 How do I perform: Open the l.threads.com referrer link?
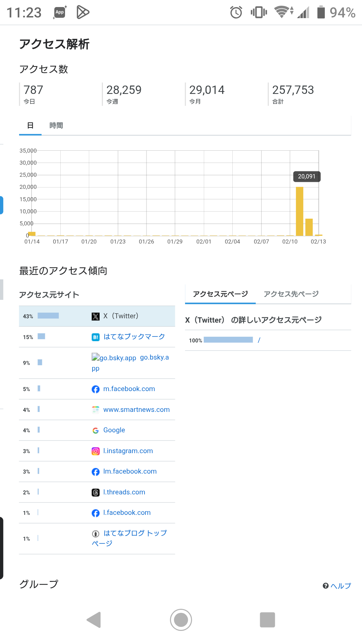124,492
